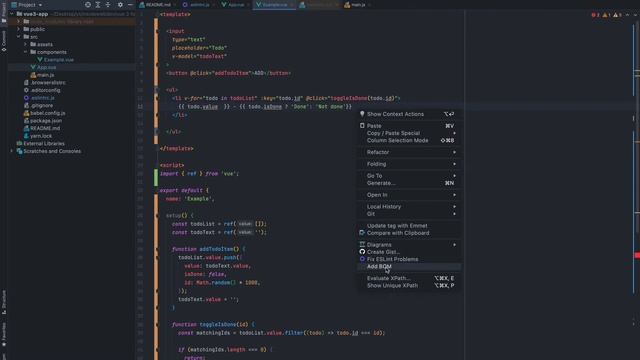Toggle Column Selection Mode

(x=410, y=140)
